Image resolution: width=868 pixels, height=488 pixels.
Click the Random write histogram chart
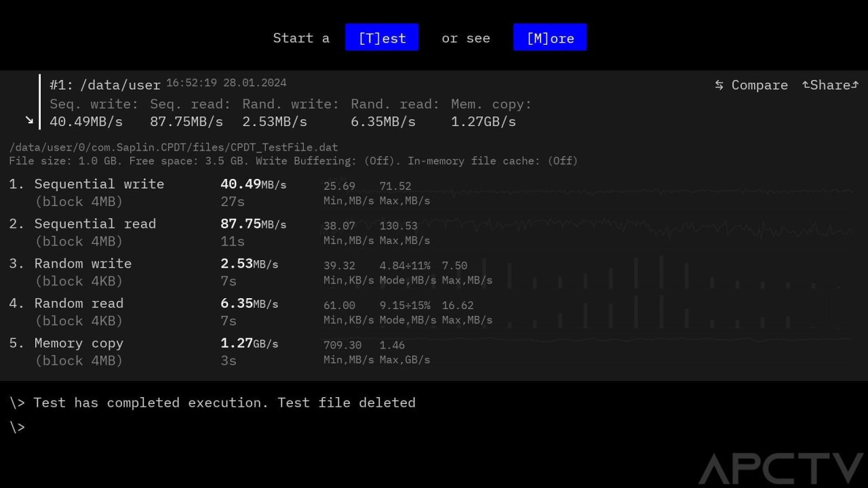click(671, 272)
